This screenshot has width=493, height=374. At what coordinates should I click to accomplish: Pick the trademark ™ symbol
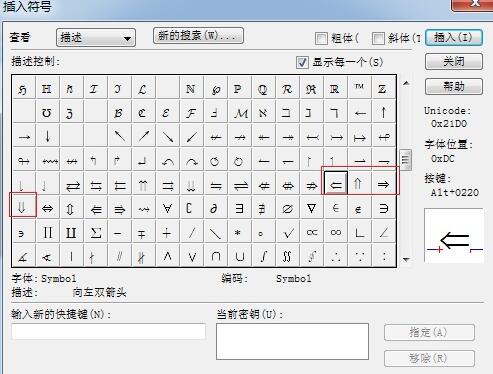pos(359,88)
